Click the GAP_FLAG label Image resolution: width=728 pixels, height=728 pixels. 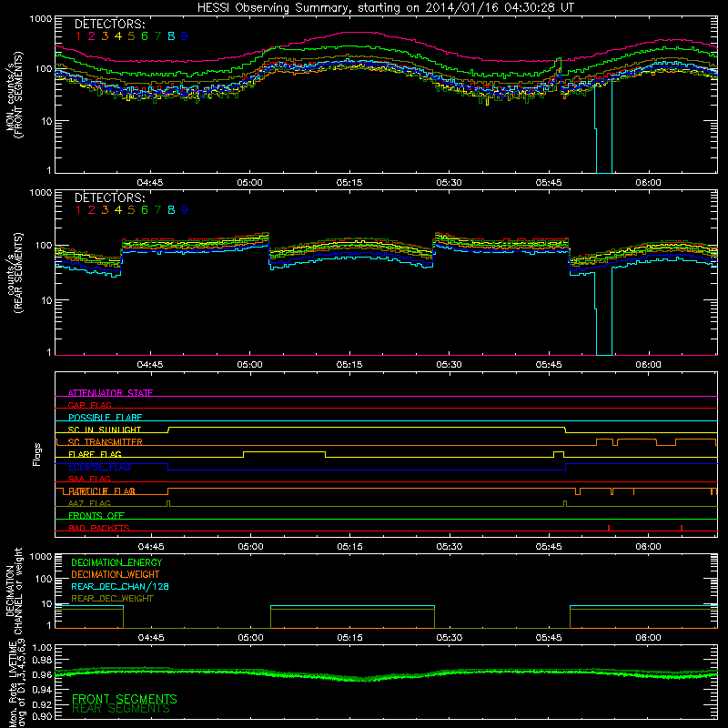[x=89, y=405]
